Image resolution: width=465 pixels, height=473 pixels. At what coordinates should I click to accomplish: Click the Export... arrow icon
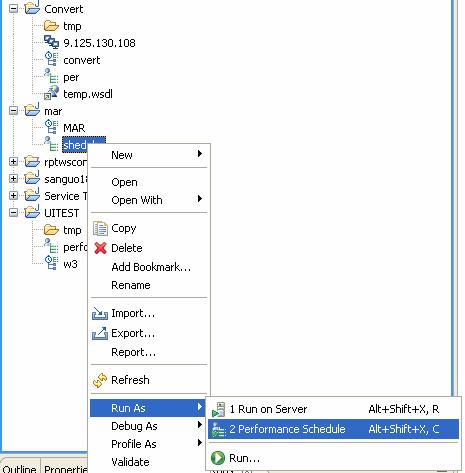point(100,333)
